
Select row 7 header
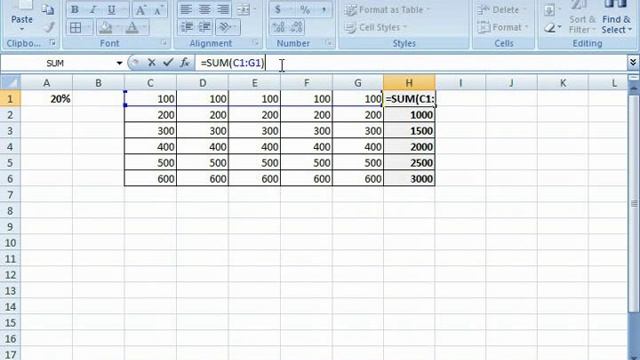[x=10, y=195]
